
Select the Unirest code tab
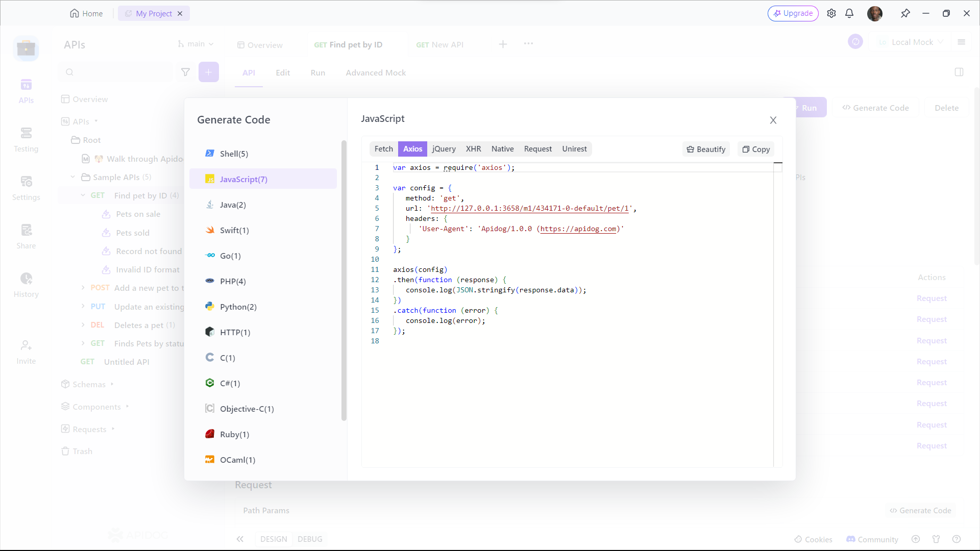tap(574, 149)
